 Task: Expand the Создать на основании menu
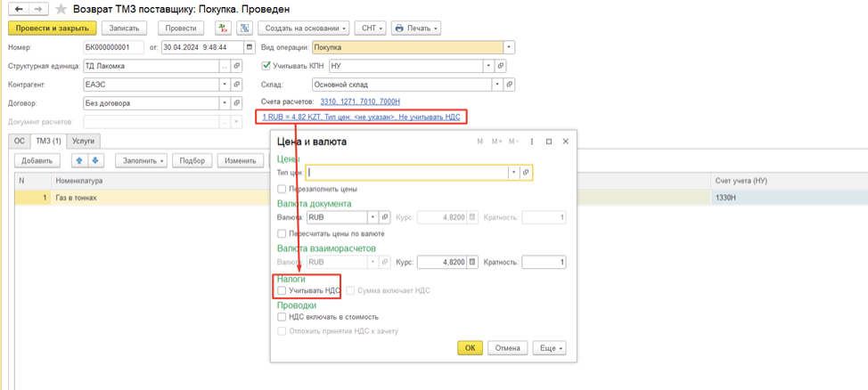tap(305, 28)
